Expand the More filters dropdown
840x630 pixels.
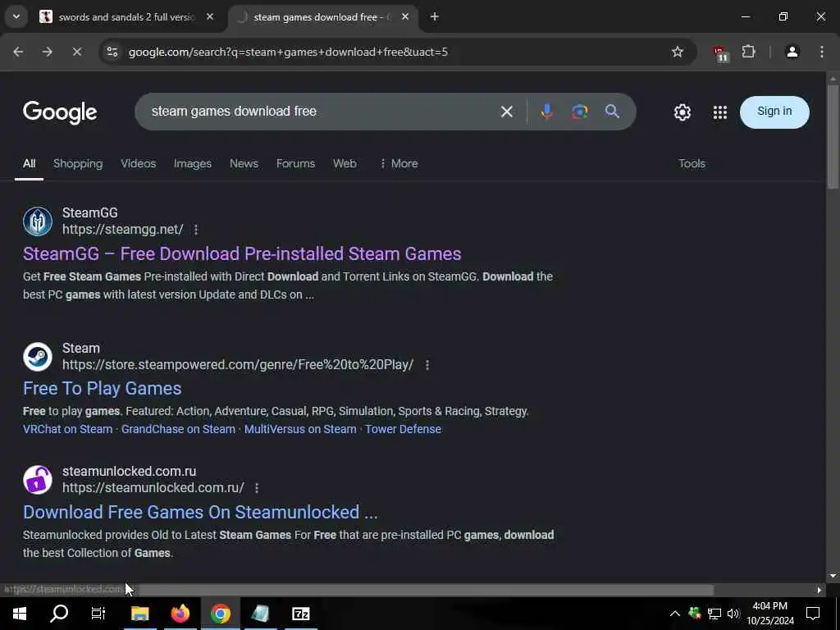click(x=399, y=164)
